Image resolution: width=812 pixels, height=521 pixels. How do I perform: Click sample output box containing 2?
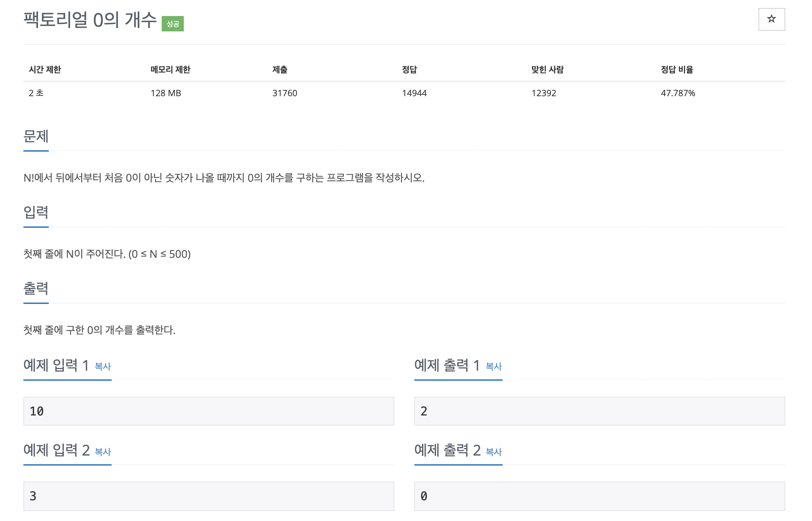599,411
